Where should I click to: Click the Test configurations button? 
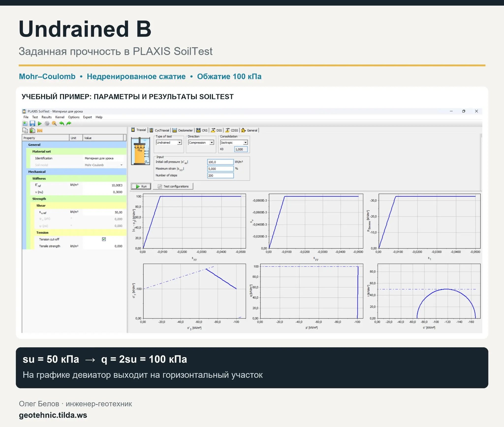[173, 186]
